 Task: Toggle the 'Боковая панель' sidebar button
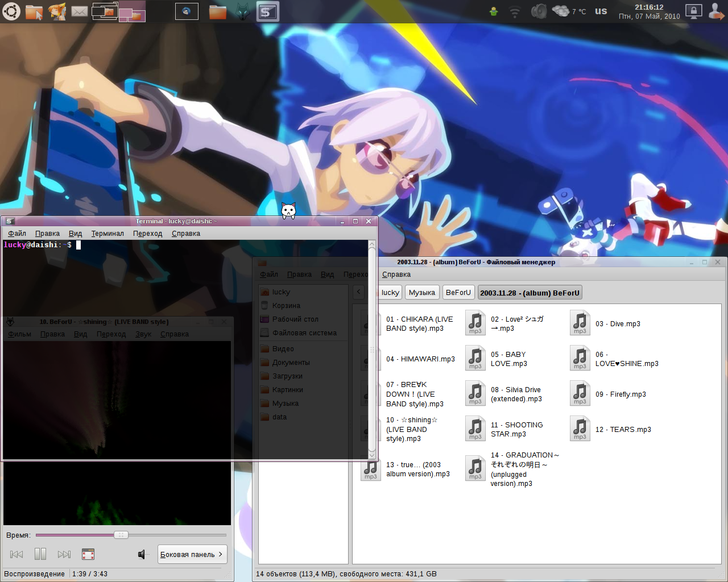click(192, 554)
